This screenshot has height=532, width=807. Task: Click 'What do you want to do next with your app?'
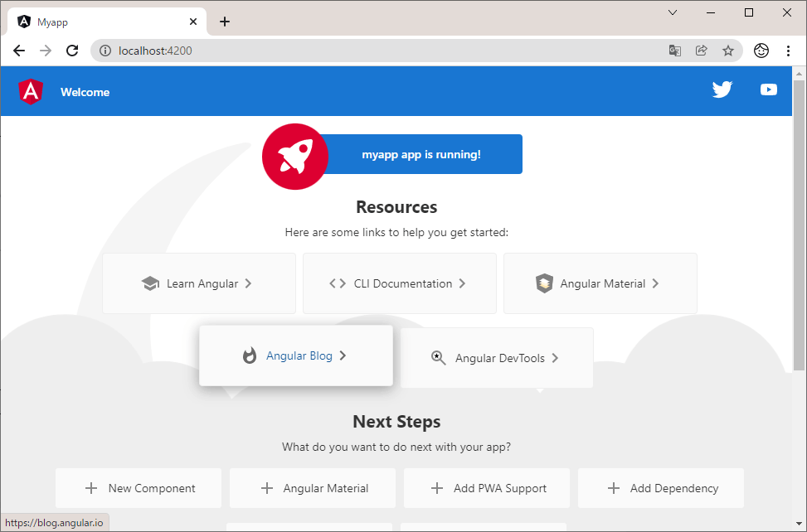396,447
